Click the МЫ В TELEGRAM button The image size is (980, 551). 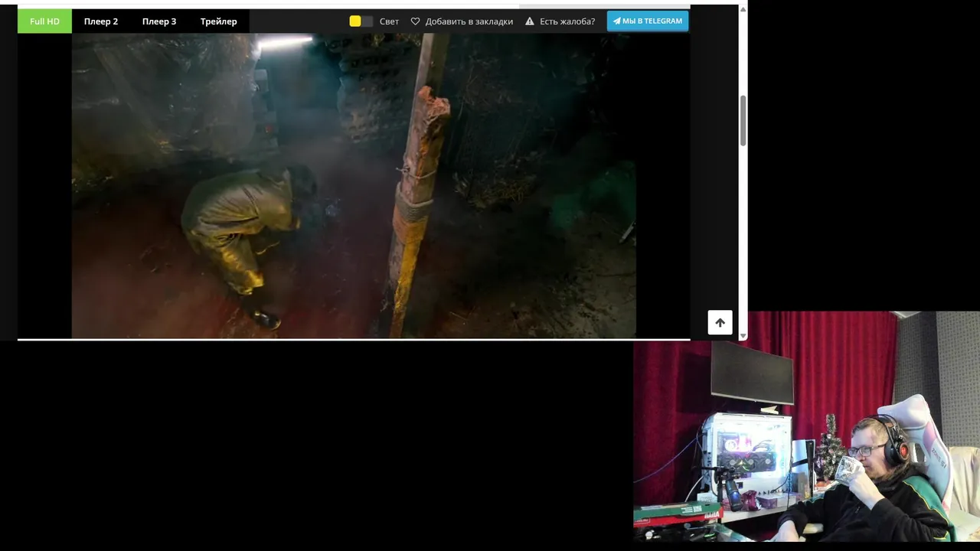[x=648, y=21]
